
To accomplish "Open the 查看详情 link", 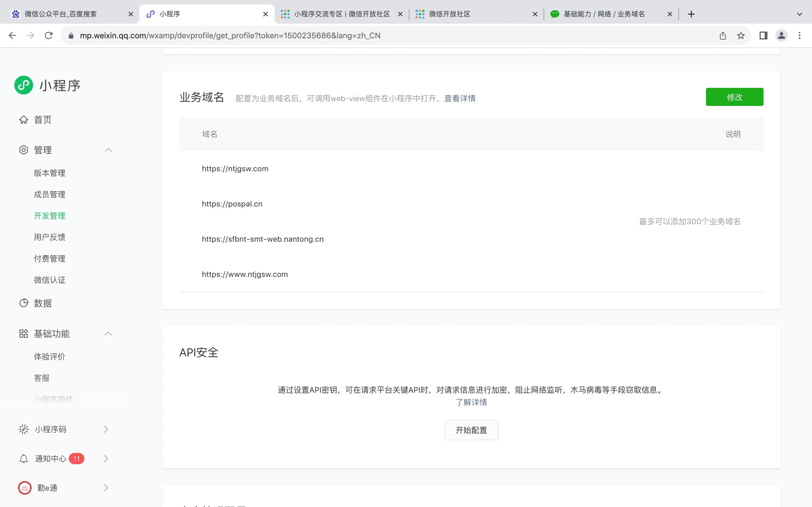I will coord(460,98).
